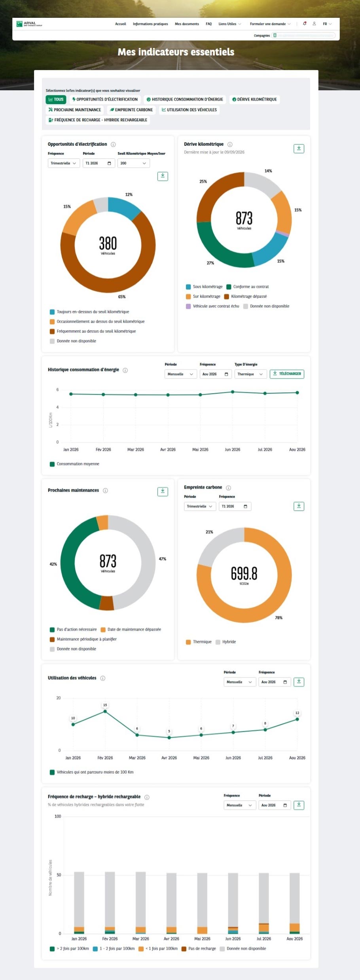Open info tooltip for Dérive kilométrique
The image size is (360, 980).
click(230, 145)
